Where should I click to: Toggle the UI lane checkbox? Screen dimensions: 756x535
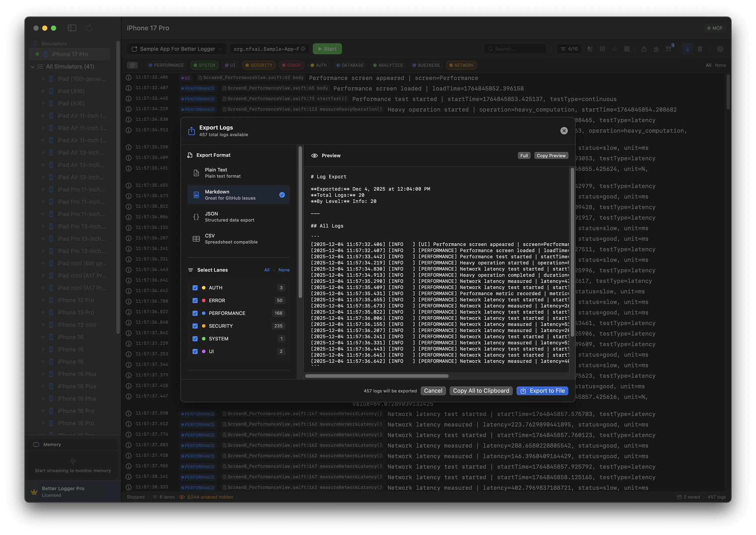[x=195, y=351]
